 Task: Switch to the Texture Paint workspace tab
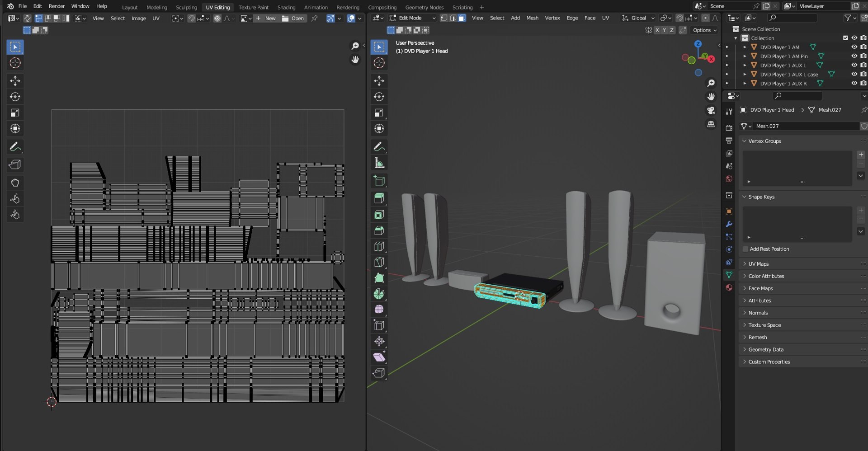(x=253, y=7)
